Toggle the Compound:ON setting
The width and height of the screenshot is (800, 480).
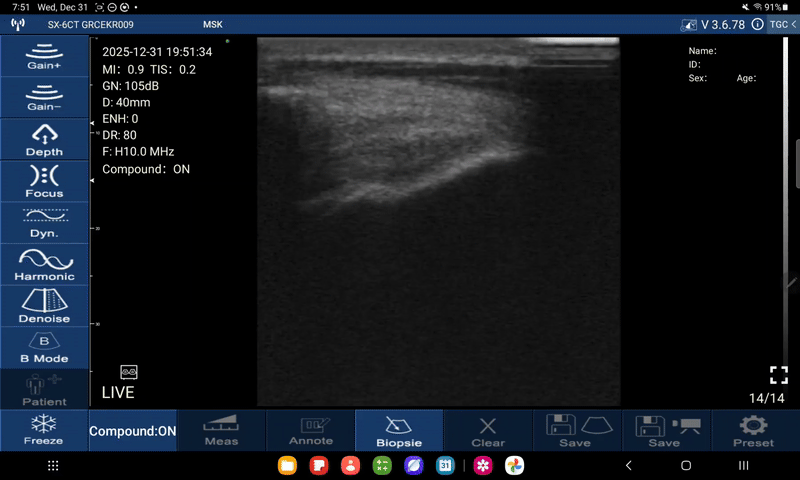[133, 431]
